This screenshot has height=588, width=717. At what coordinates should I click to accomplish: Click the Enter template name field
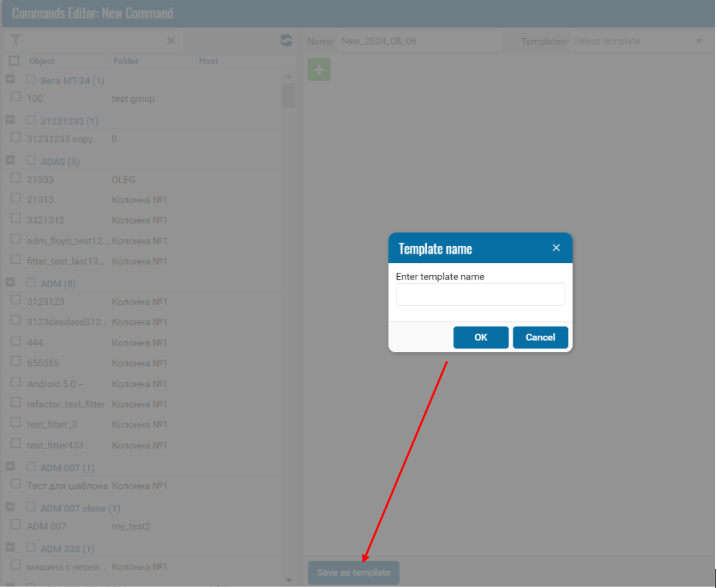[480, 295]
